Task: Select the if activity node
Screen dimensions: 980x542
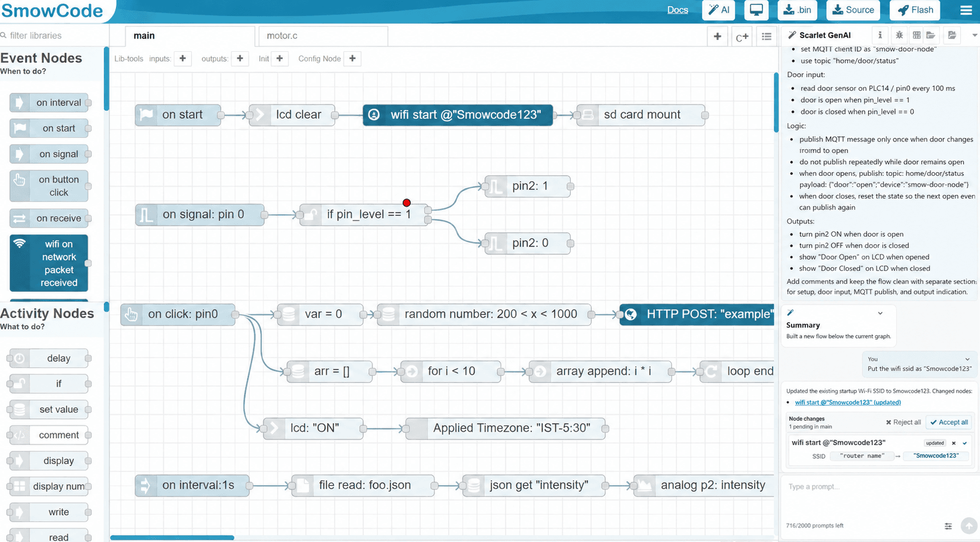Action: tap(50, 384)
